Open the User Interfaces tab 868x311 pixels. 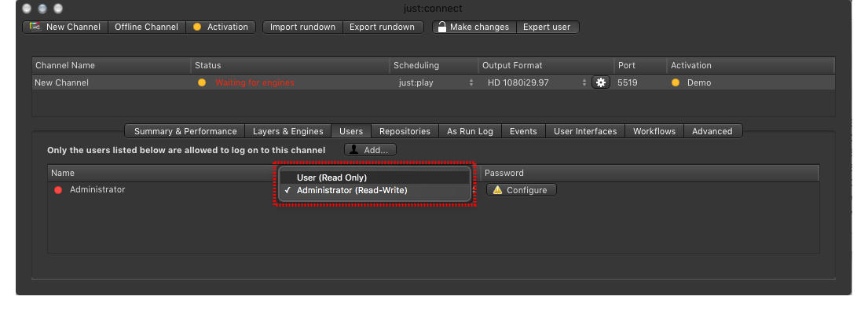pos(585,131)
